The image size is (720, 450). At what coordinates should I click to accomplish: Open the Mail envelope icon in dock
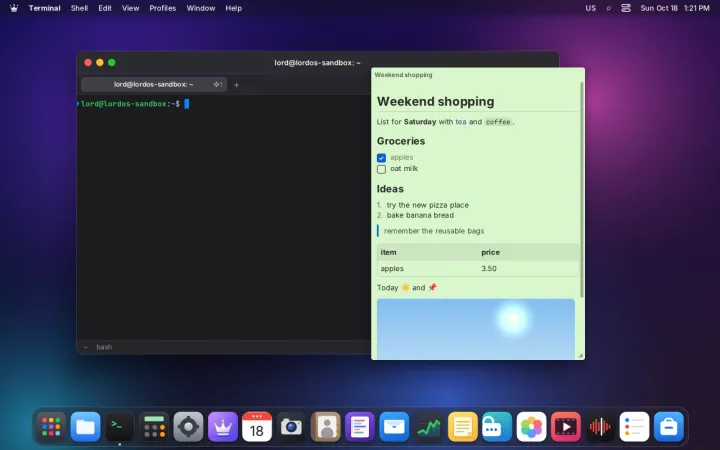[x=394, y=427]
